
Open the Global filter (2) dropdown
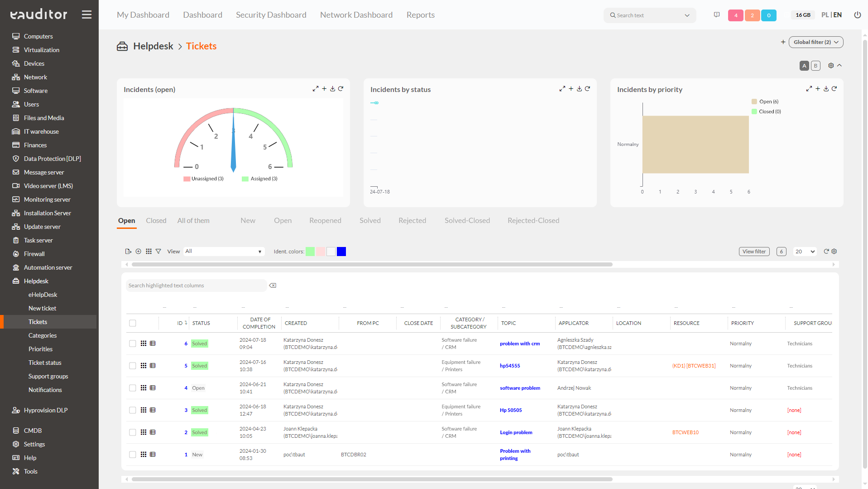click(x=815, y=42)
